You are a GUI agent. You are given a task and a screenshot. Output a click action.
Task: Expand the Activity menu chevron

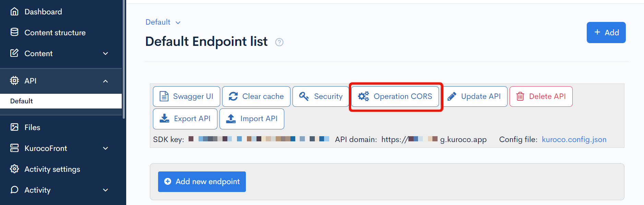[x=106, y=190]
